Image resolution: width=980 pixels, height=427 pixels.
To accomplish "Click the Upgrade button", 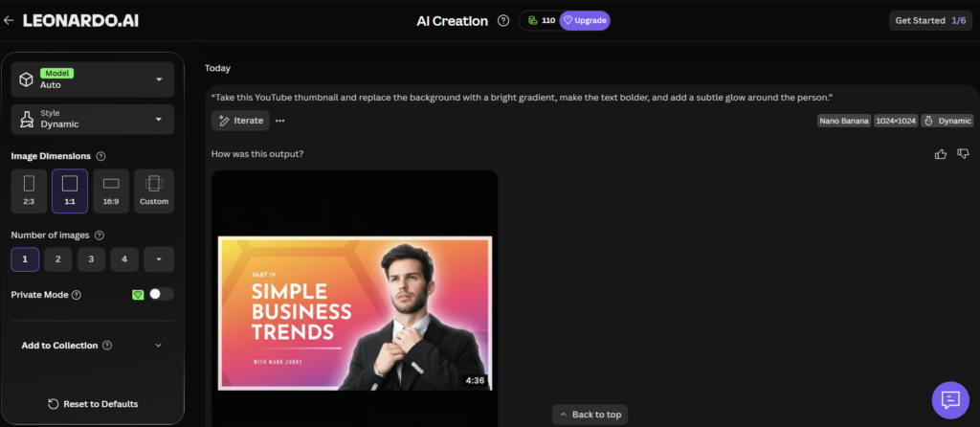I will [585, 21].
